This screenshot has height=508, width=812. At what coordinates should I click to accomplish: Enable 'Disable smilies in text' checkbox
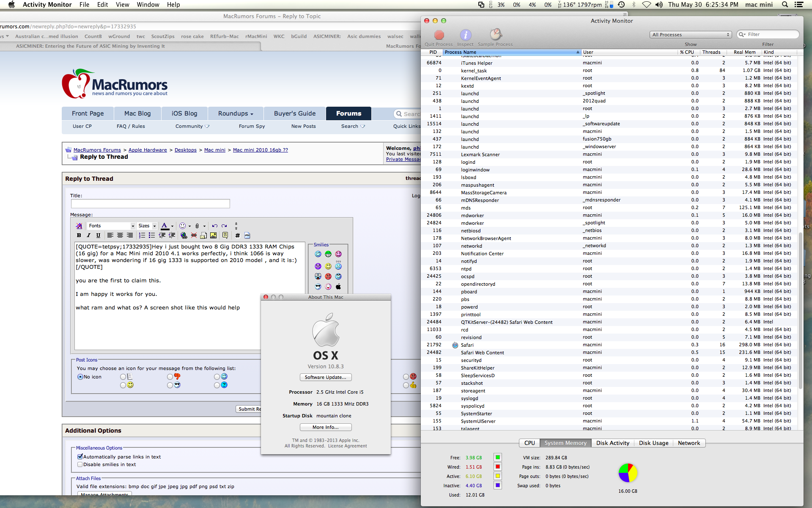point(80,464)
